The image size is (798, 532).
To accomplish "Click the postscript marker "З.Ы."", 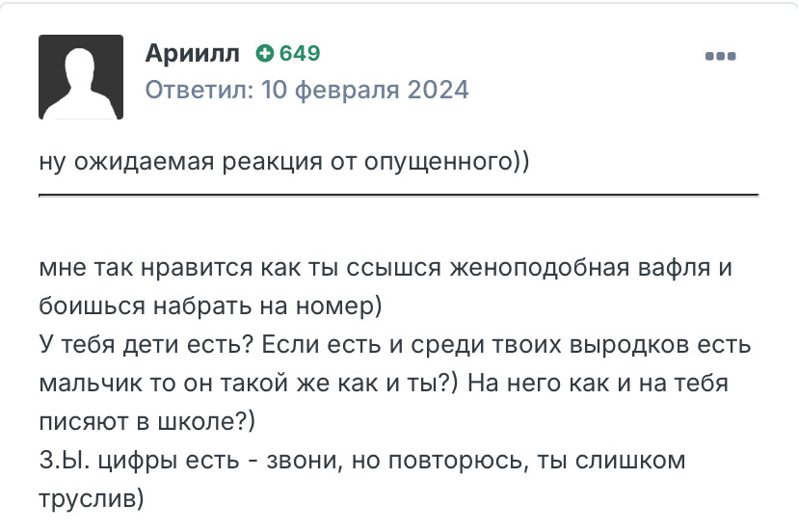I will coord(65,461).
